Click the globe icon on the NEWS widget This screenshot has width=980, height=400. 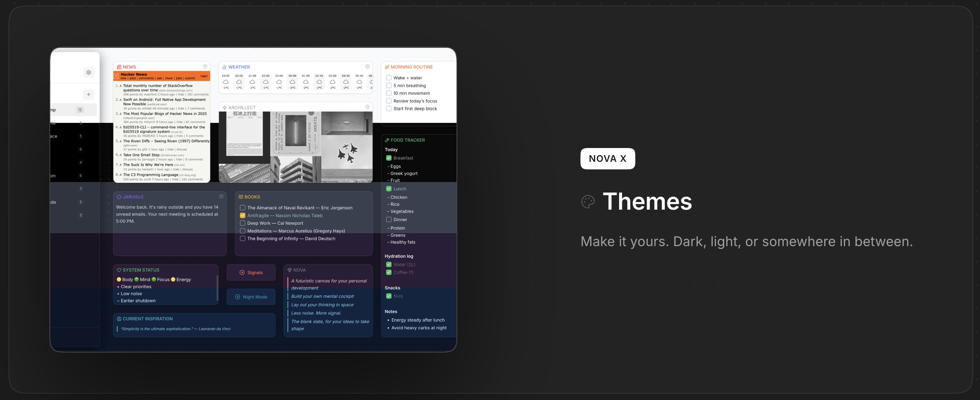pos(206,67)
